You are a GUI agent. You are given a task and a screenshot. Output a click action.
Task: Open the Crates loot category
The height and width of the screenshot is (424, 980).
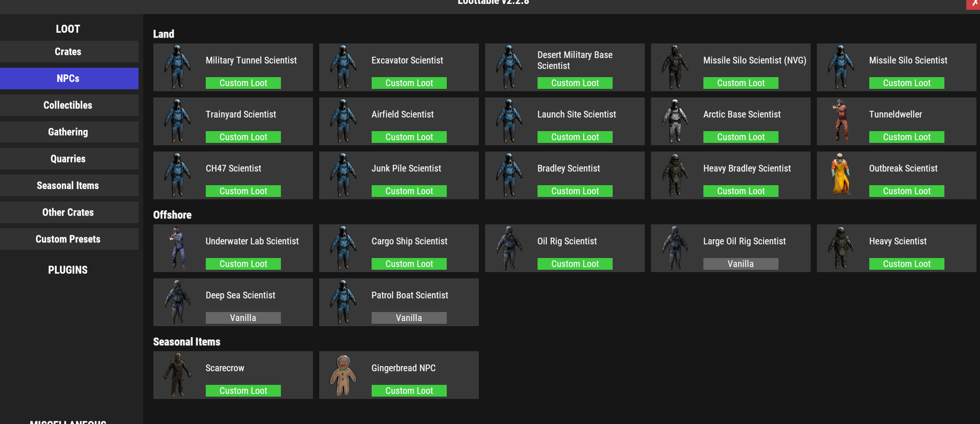68,52
